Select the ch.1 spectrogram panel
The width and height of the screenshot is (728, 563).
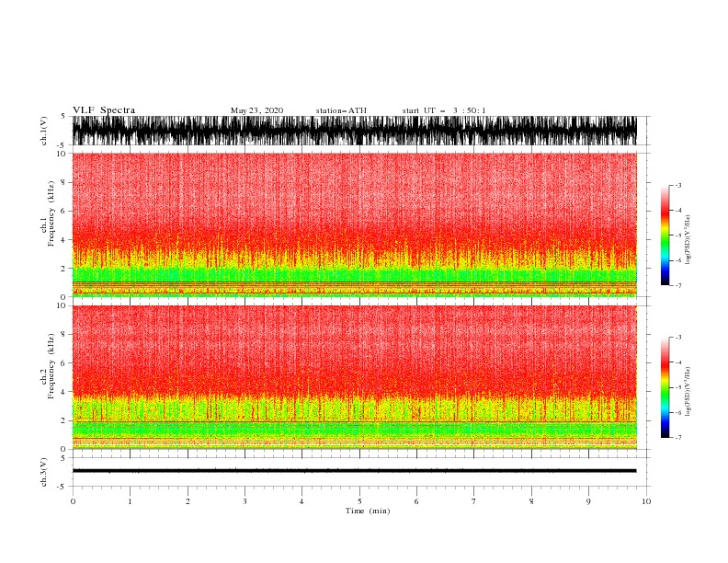[x=354, y=224]
